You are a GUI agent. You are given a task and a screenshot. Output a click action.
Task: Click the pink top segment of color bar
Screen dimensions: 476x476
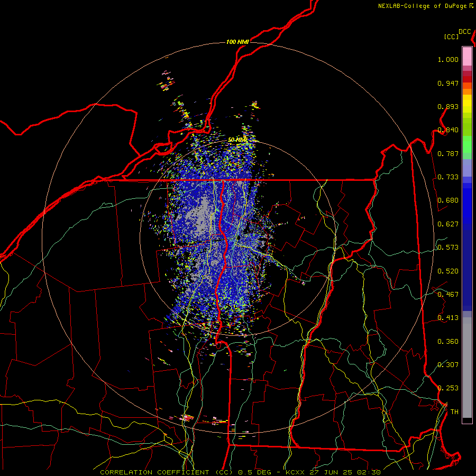(x=467, y=56)
